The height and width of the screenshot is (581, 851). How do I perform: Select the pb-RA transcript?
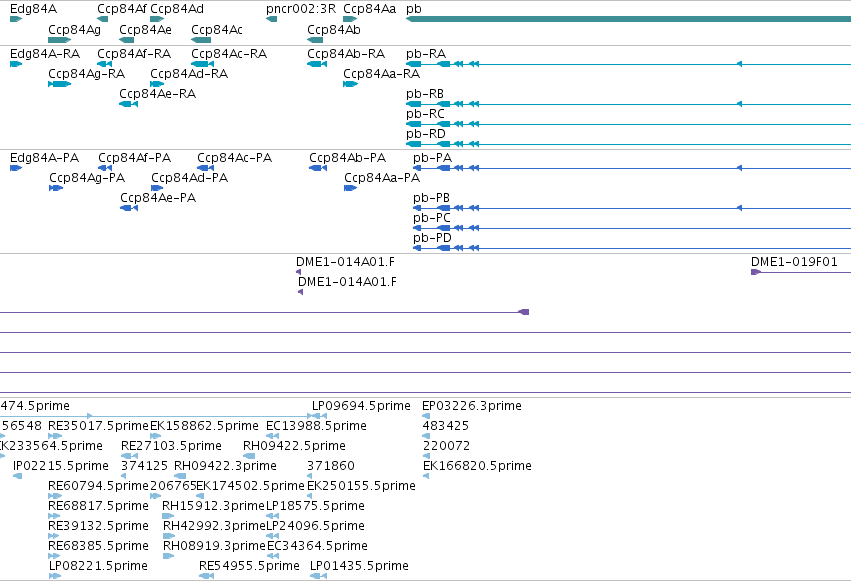(628, 64)
